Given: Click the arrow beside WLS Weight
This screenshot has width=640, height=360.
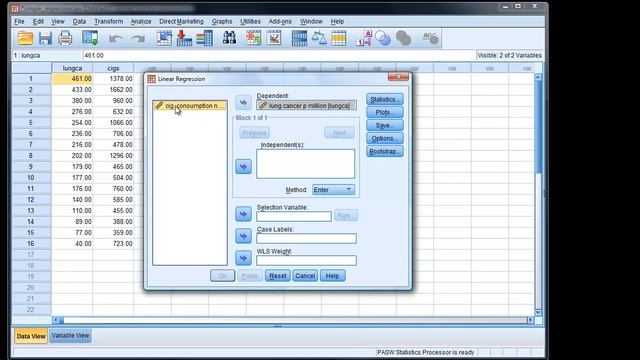Looking at the screenshot, I should point(243,258).
